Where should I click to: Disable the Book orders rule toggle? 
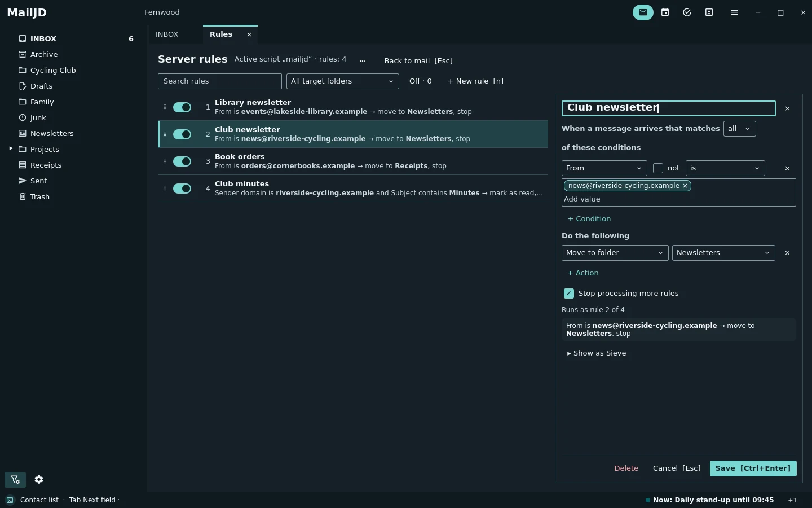182,161
